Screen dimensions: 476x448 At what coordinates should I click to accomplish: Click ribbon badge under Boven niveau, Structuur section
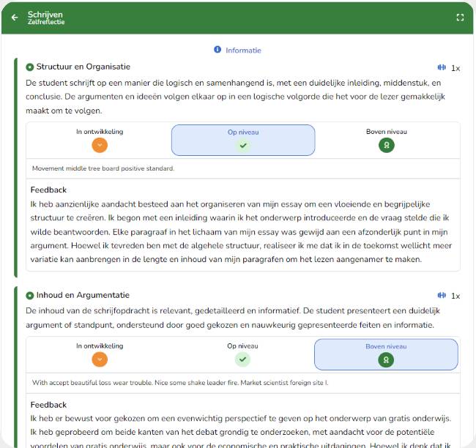click(387, 146)
